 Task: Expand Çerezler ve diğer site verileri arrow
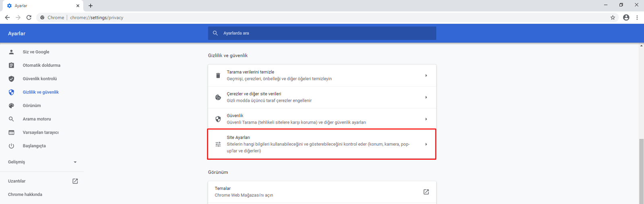pos(426,97)
